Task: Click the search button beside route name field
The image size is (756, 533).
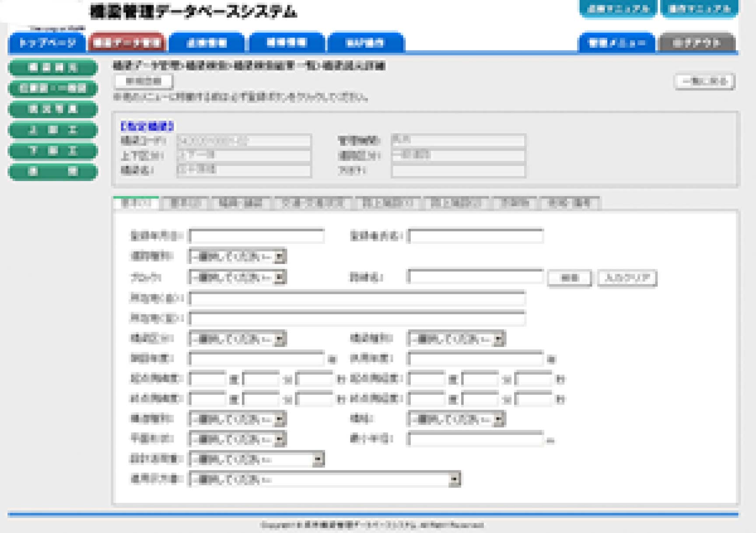Action: click(571, 277)
